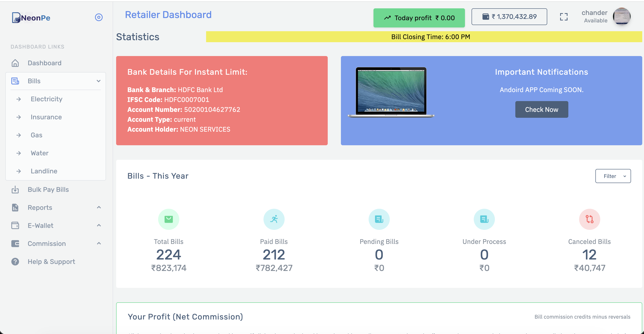Click the Bill Closing Time yellow banner
This screenshot has height=334, width=644.
(424, 37)
